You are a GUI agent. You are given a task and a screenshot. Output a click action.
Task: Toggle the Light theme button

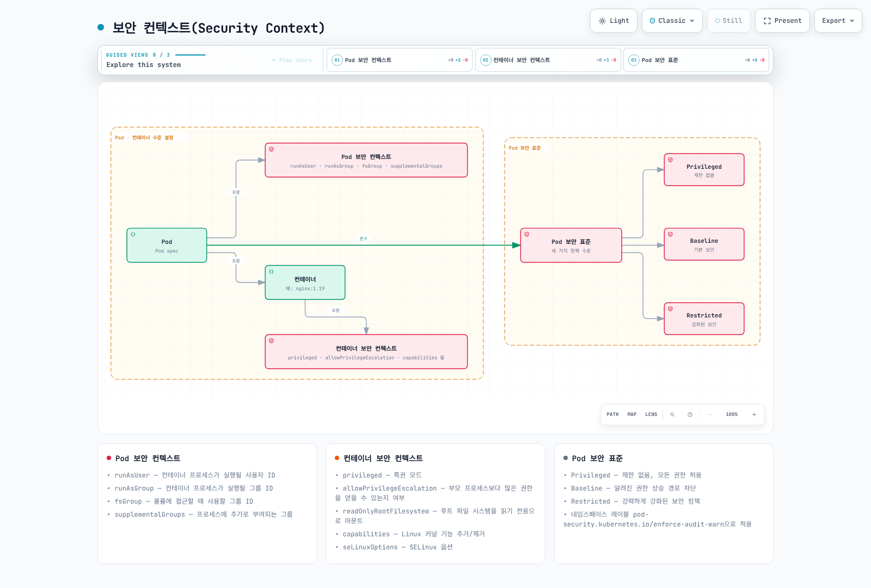tap(614, 21)
